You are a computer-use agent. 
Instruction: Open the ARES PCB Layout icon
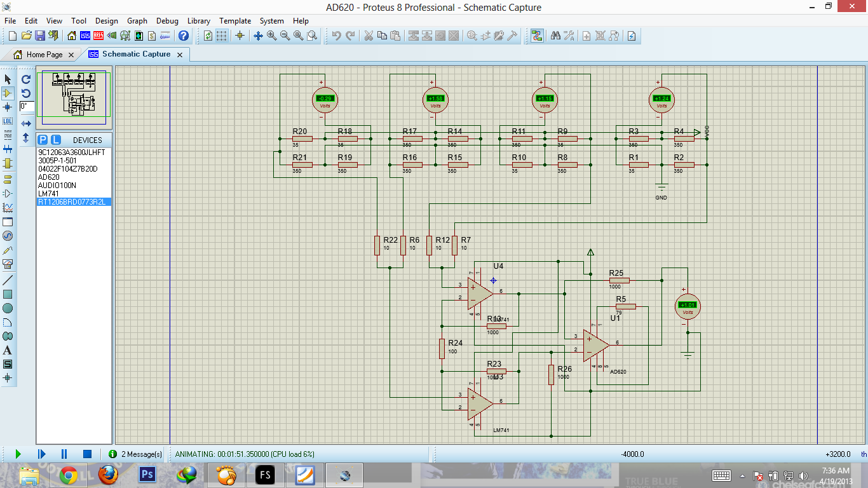coord(99,36)
